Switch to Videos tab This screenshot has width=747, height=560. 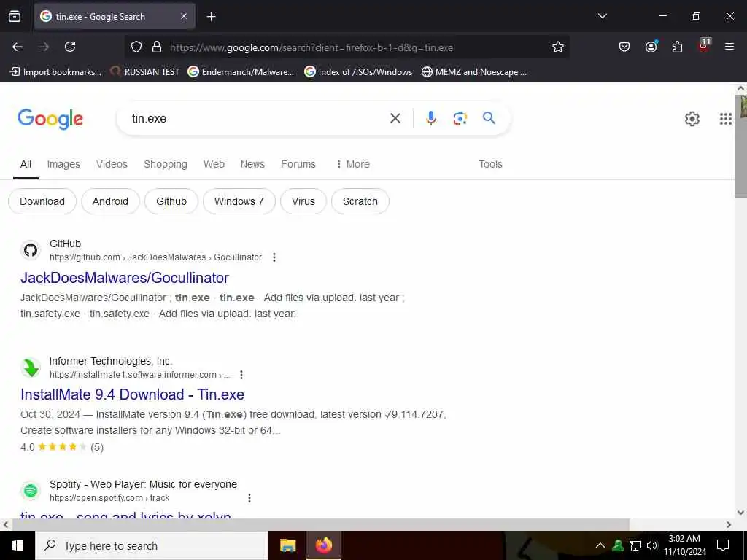pyautogui.click(x=112, y=164)
